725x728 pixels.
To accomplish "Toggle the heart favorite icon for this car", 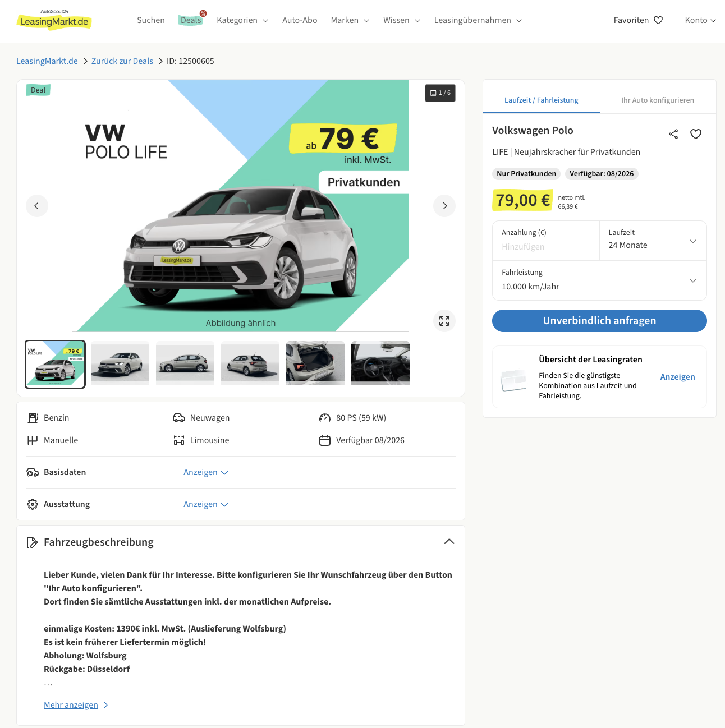I will coord(696,134).
